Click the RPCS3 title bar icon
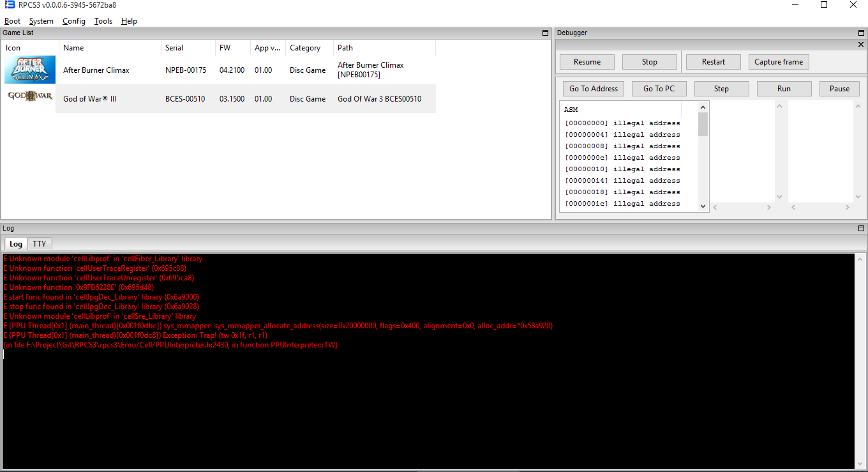This screenshot has height=472, width=868. (9, 5)
